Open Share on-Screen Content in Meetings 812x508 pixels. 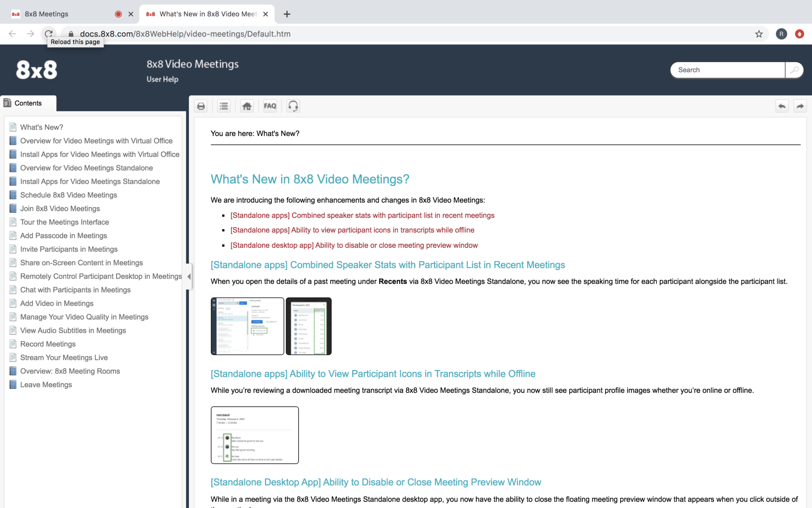(81, 263)
